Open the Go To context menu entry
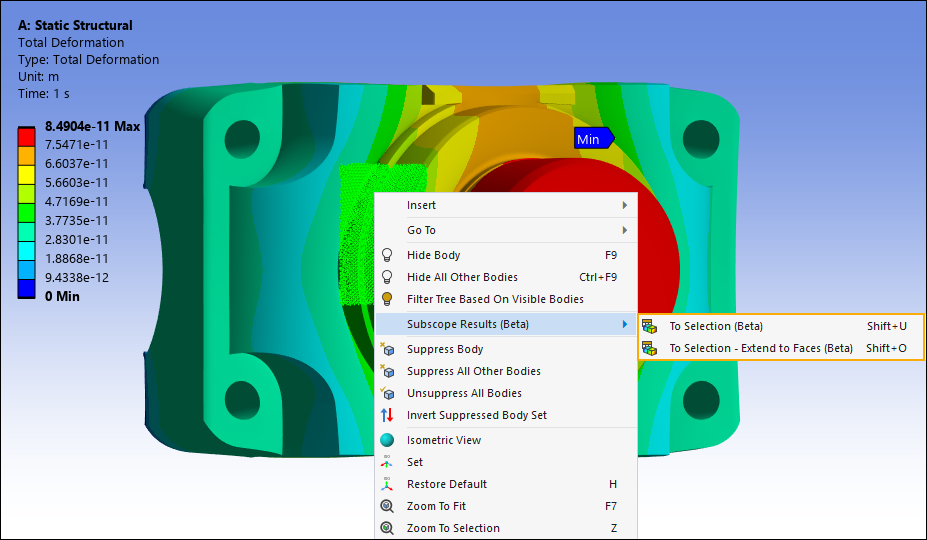The image size is (927, 540). 506,230
